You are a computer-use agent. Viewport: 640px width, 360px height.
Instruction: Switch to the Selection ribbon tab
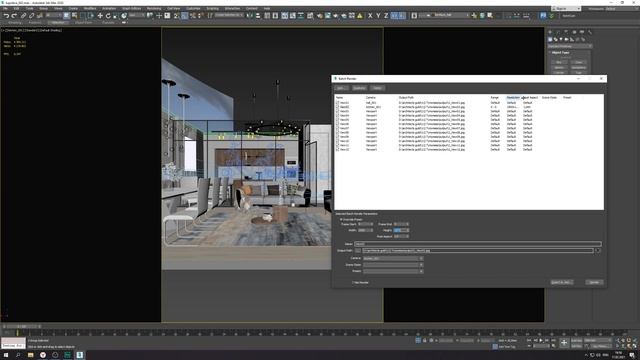pos(58,23)
